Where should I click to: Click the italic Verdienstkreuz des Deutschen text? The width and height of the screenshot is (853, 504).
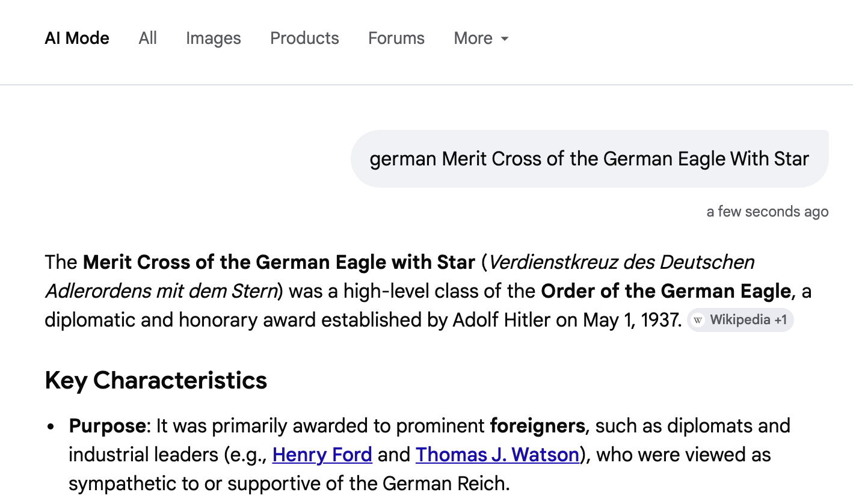(x=621, y=262)
